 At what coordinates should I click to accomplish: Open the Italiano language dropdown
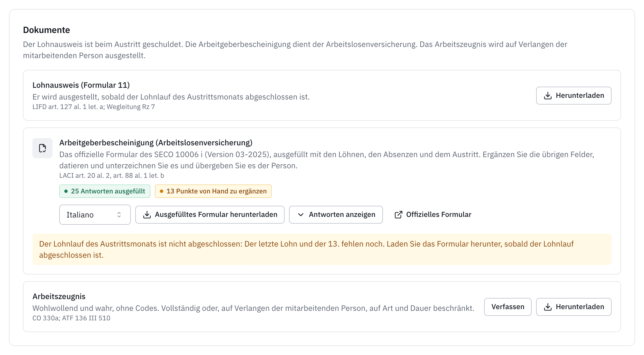pyautogui.click(x=95, y=215)
